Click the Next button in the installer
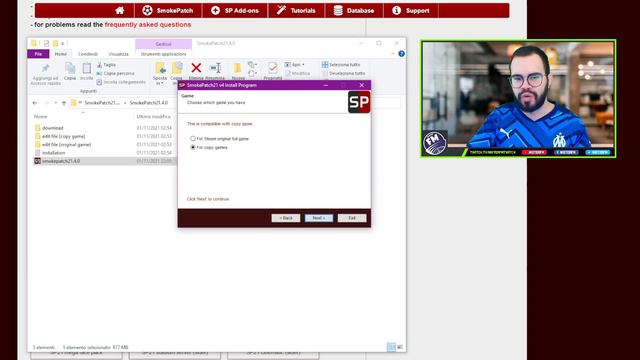 click(x=319, y=218)
